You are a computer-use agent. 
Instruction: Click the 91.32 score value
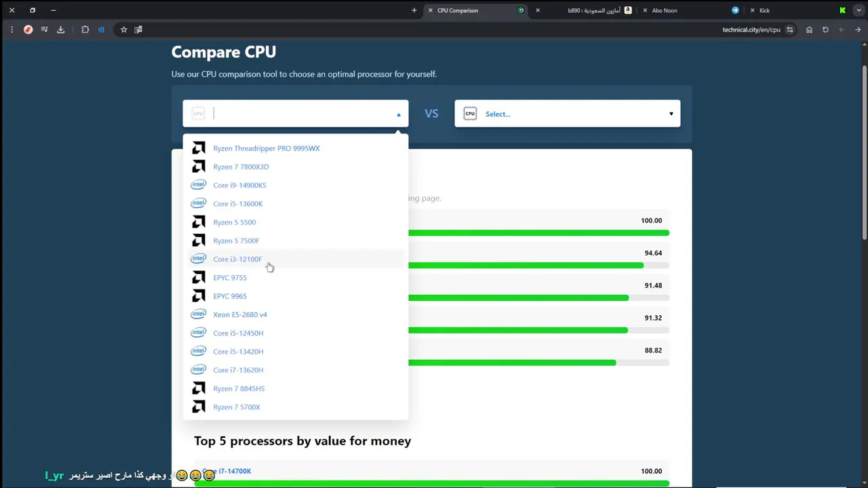click(653, 318)
